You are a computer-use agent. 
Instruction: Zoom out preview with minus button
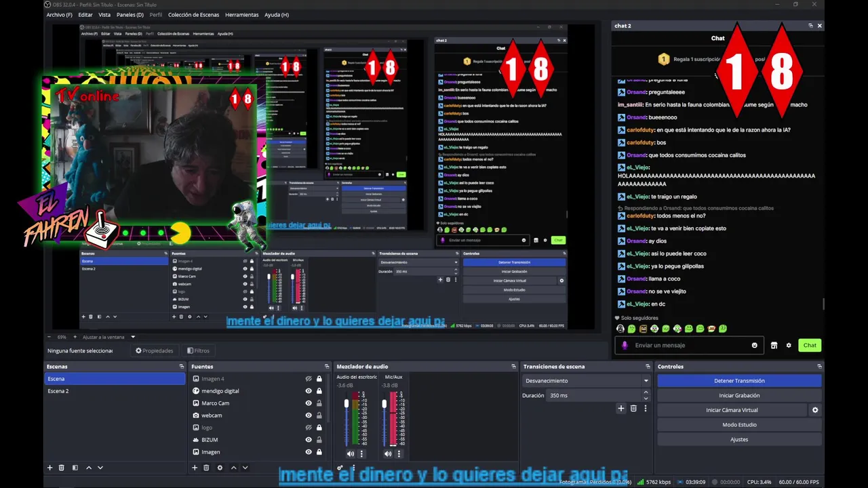(49, 337)
